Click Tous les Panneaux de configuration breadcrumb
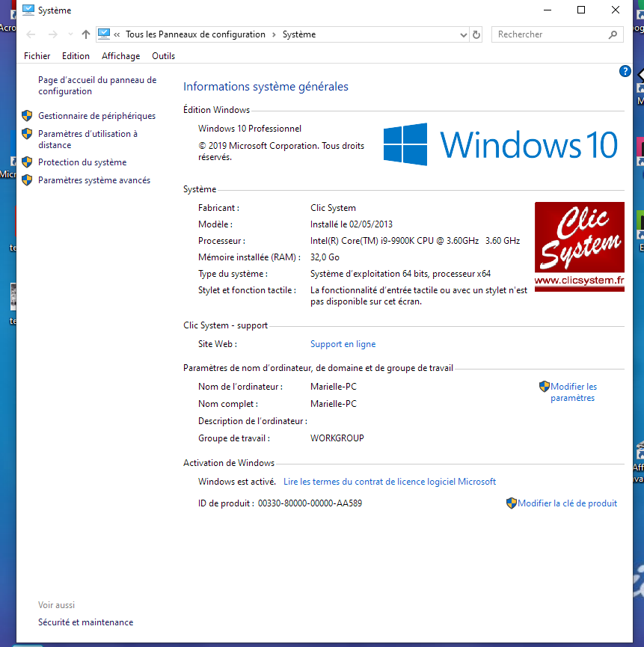The height and width of the screenshot is (647, 644). pyautogui.click(x=195, y=34)
